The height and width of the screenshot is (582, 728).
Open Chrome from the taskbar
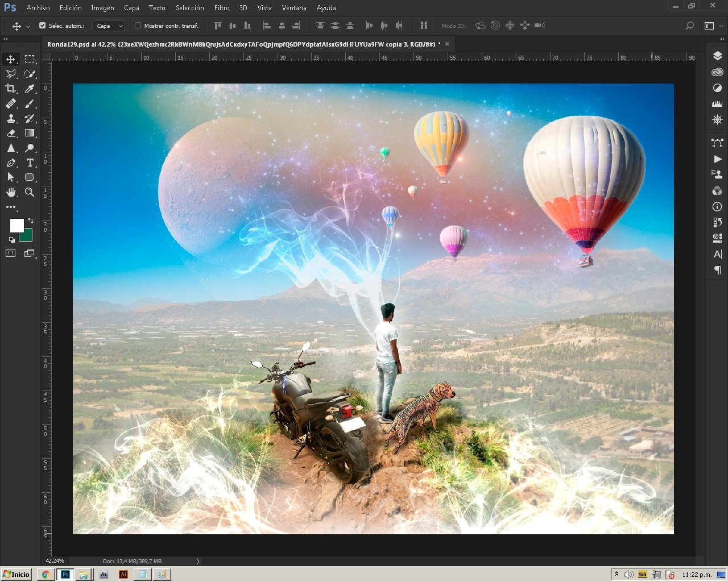(x=45, y=575)
